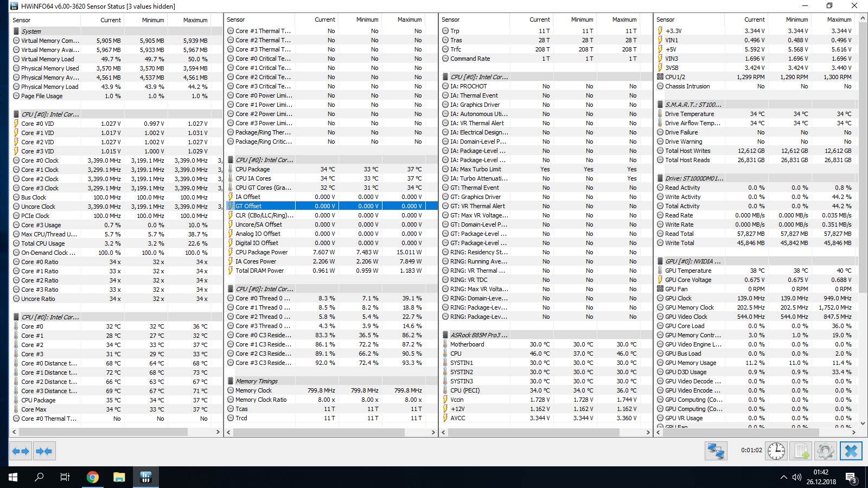This screenshot has width=868, height=488.
Task: Click the voltage bolt icon beside Vccin
Action: (445, 400)
